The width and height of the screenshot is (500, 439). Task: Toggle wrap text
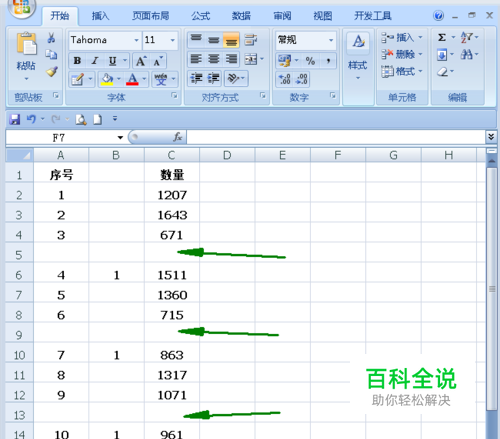251,40
